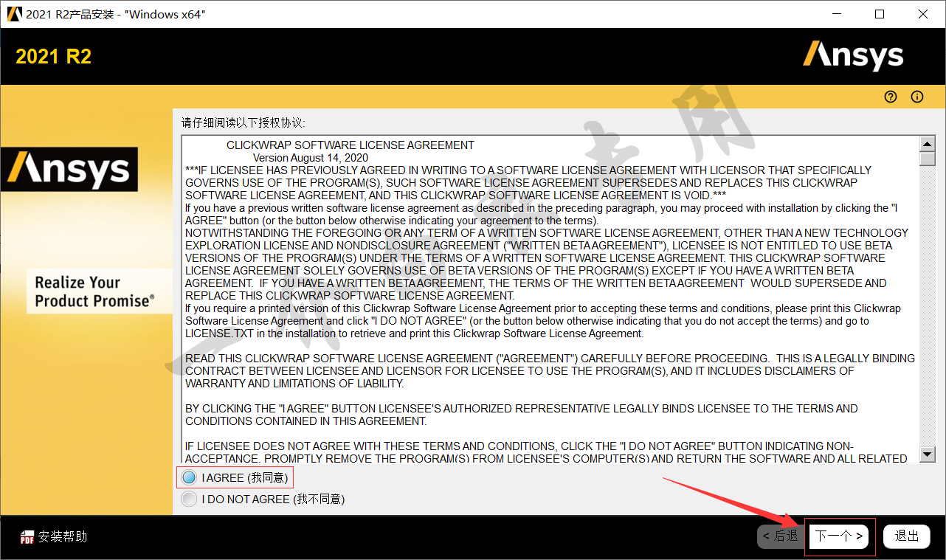Click the < 后退 back button
This screenshot has height=560, width=946.
coord(780,536)
